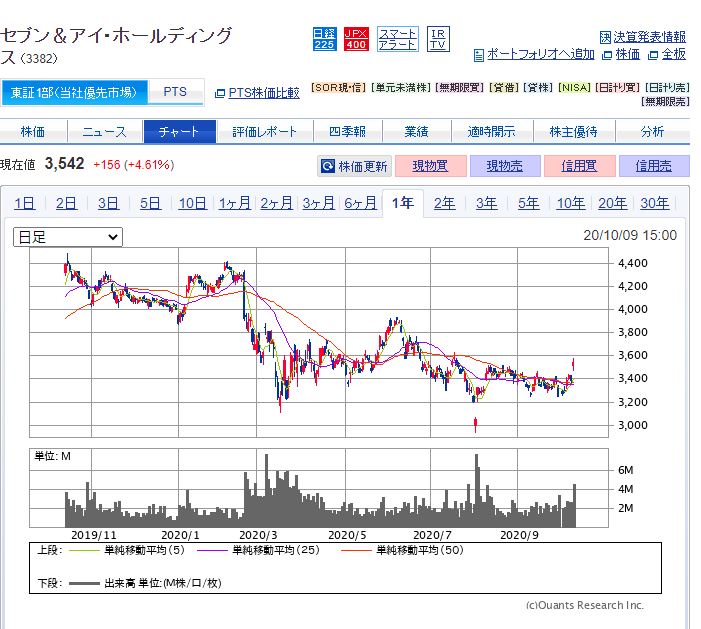Click the Nikkei 225 badge icon
The width and height of the screenshot is (701, 629).
pyautogui.click(x=324, y=39)
